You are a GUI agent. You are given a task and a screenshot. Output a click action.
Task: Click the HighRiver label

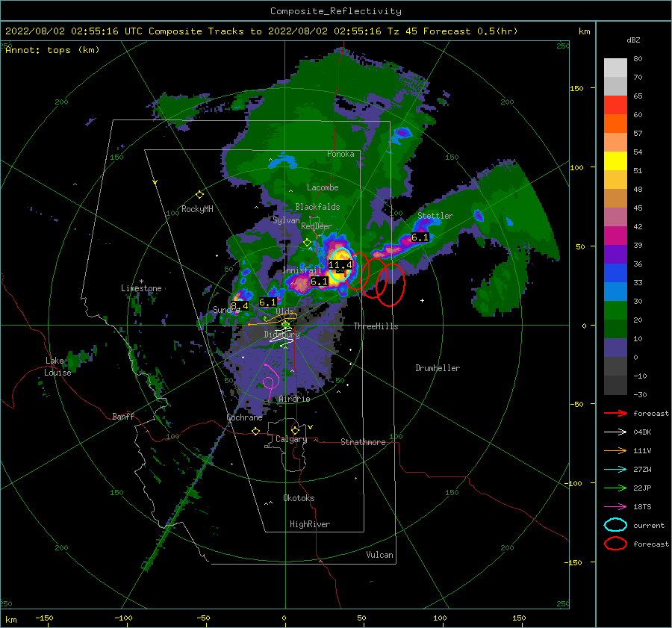coord(310,524)
